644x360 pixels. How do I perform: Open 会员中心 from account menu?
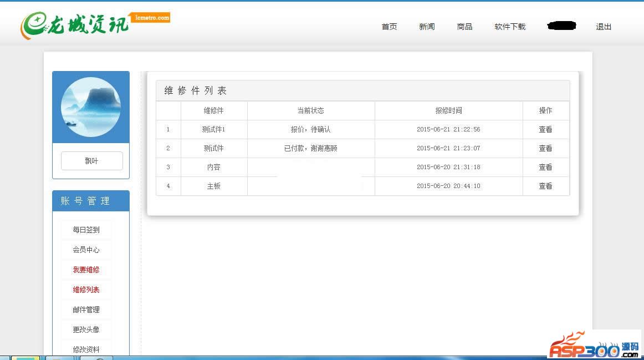coord(86,250)
